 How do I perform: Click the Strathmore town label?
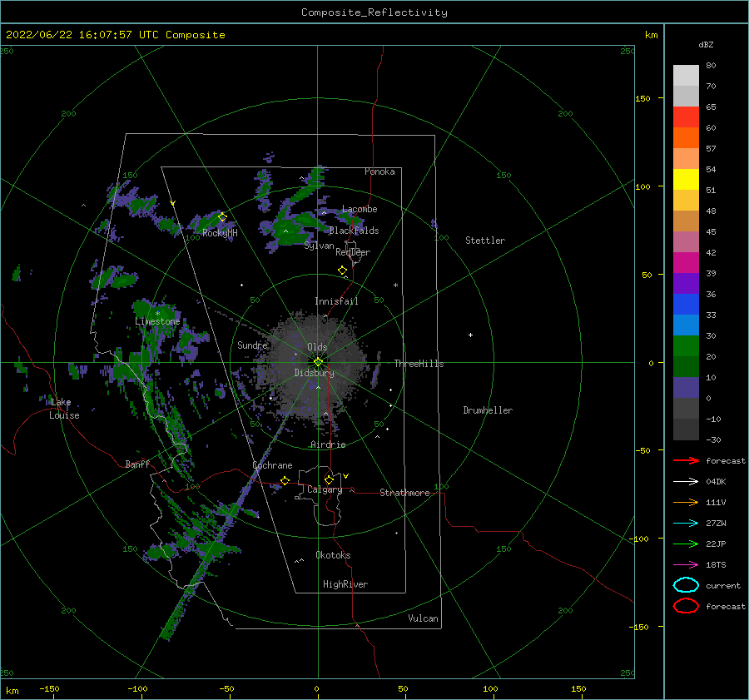404,493
